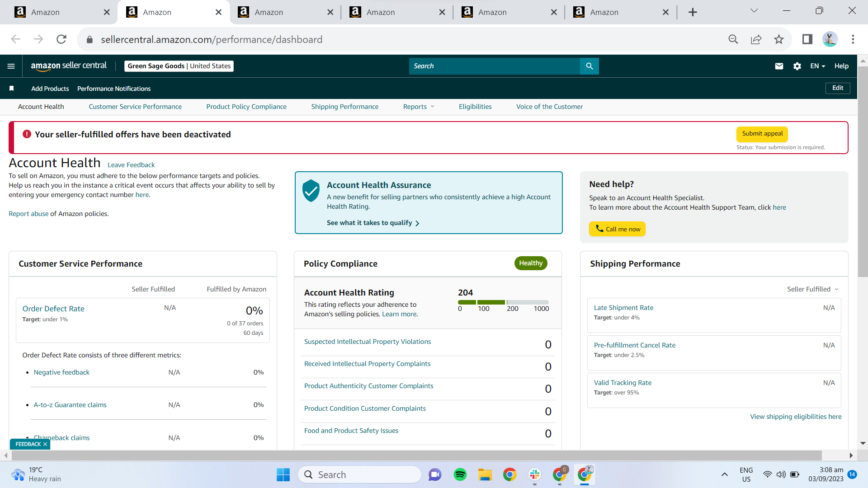Open Slack from the taskbar
Image resolution: width=868 pixels, height=488 pixels.
[x=535, y=474]
